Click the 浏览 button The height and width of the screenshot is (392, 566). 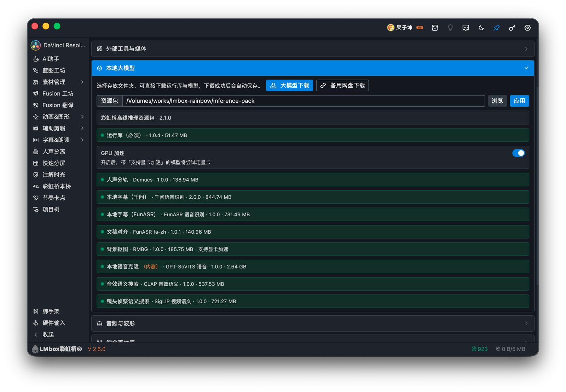tap(497, 101)
